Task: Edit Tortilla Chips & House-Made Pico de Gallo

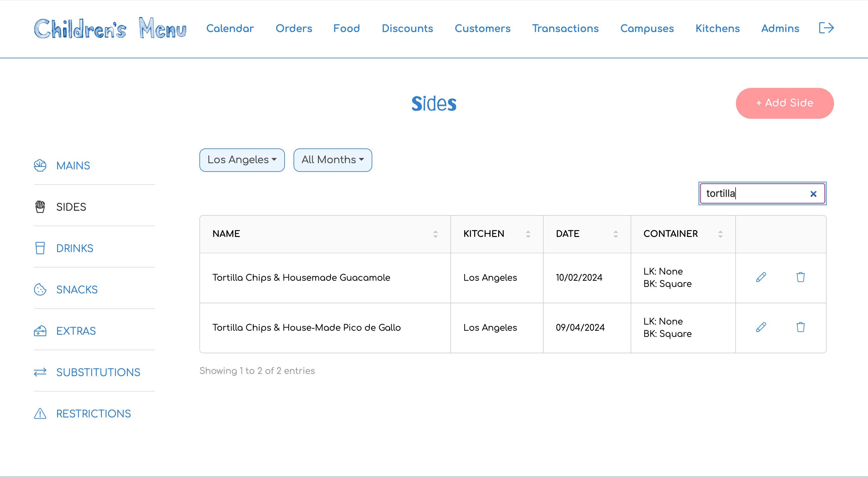Action: point(761,327)
